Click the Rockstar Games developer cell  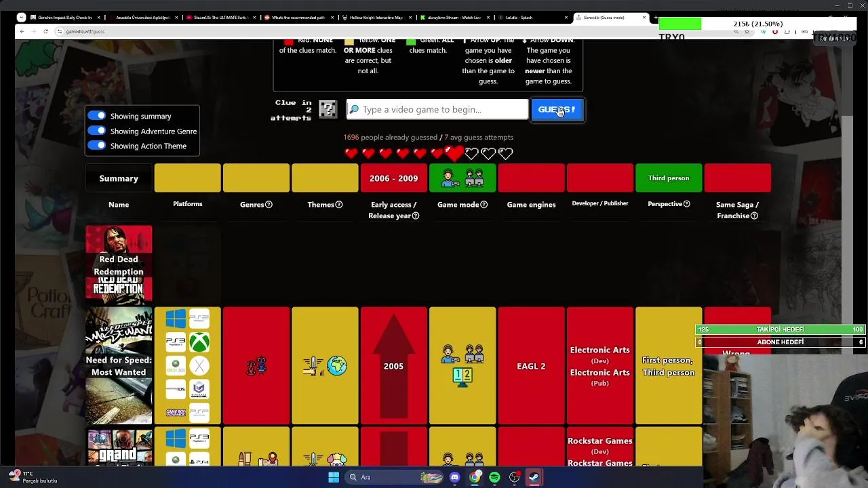599,447
